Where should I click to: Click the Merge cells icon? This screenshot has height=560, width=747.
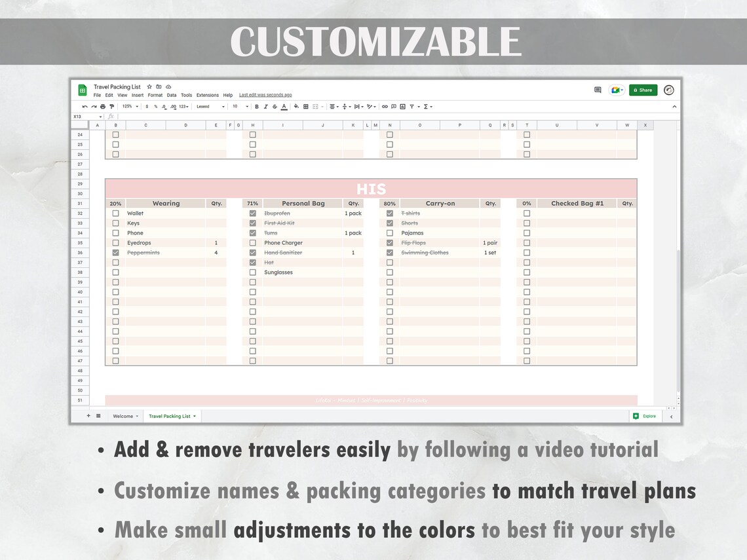(316, 106)
